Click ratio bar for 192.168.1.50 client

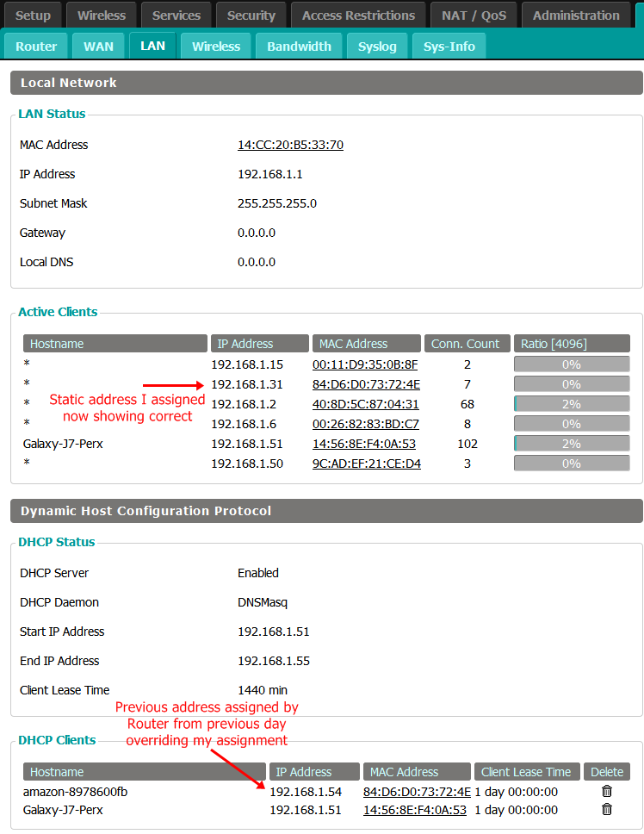[x=572, y=464]
